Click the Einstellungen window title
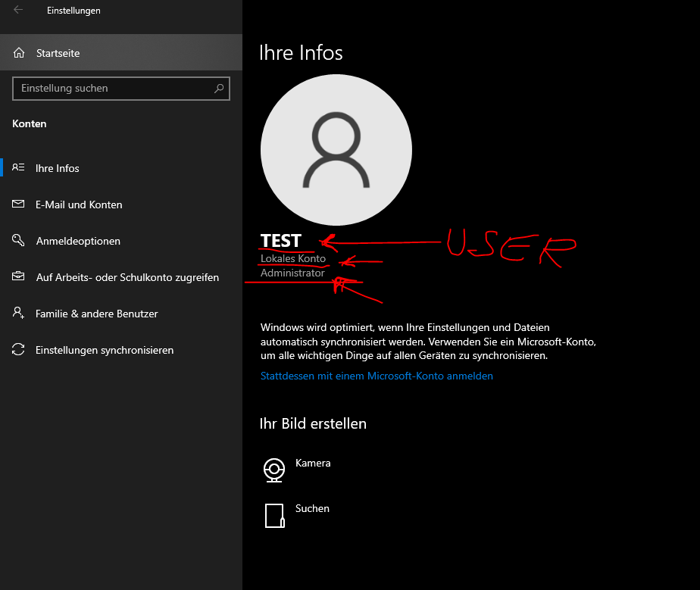700x590 pixels. click(73, 11)
